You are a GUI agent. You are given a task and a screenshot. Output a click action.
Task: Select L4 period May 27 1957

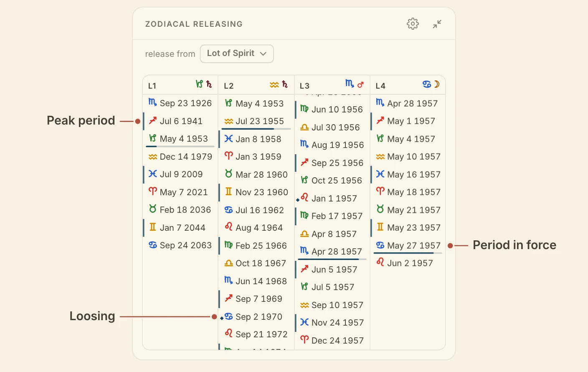click(x=408, y=245)
